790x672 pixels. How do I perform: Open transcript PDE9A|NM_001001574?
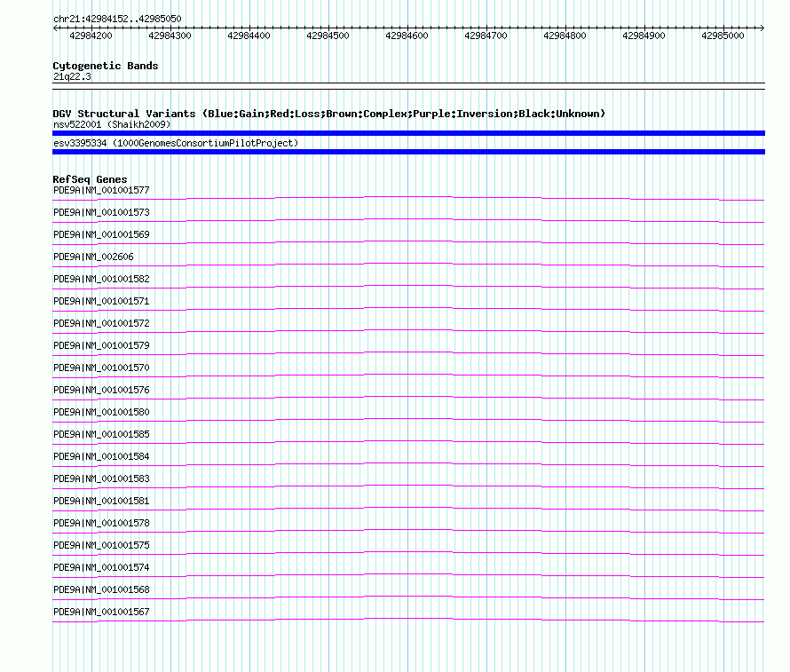coord(102,567)
